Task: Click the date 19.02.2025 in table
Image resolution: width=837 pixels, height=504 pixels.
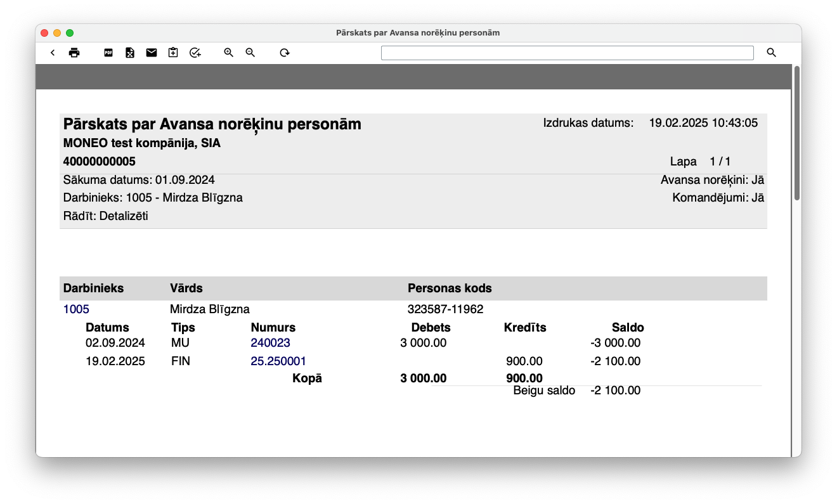Action: point(115,361)
